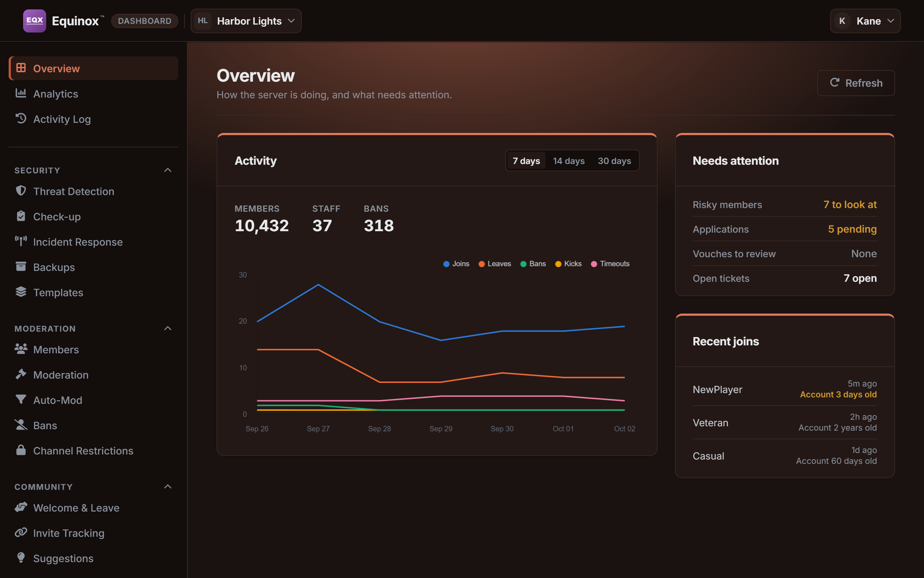924x578 pixels.
Task: Collapse the Moderation section chevron
Action: tap(167, 328)
